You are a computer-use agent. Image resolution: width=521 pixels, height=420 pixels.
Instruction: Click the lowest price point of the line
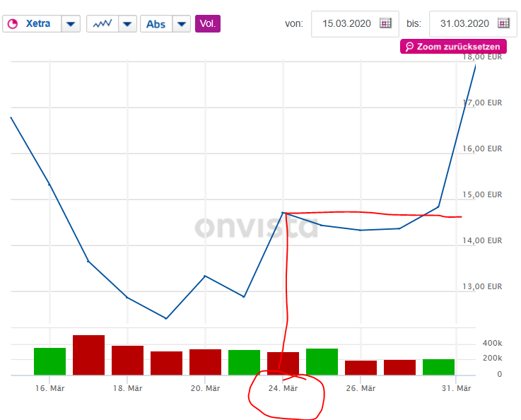166,318
